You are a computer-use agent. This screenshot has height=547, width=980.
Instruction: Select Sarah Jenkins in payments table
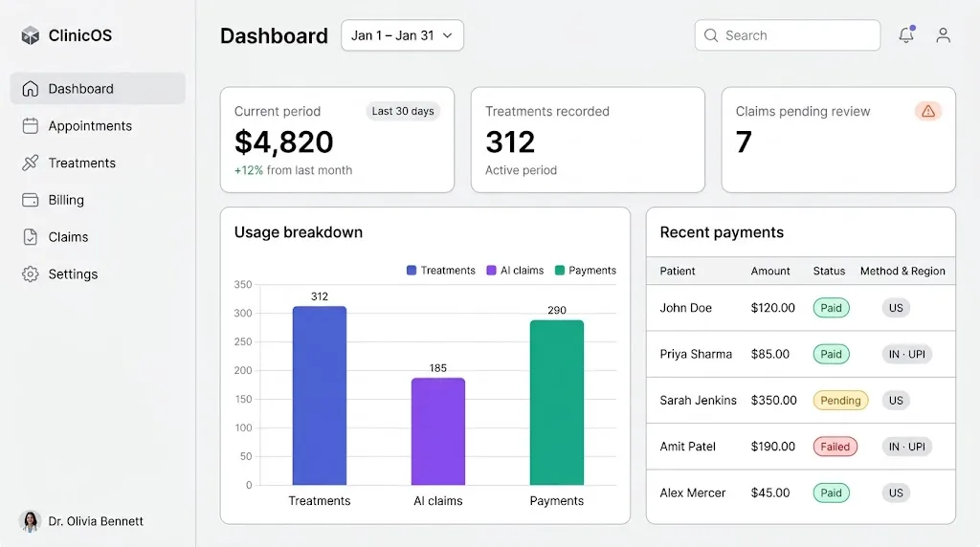pyautogui.click(x=698, y=401)
